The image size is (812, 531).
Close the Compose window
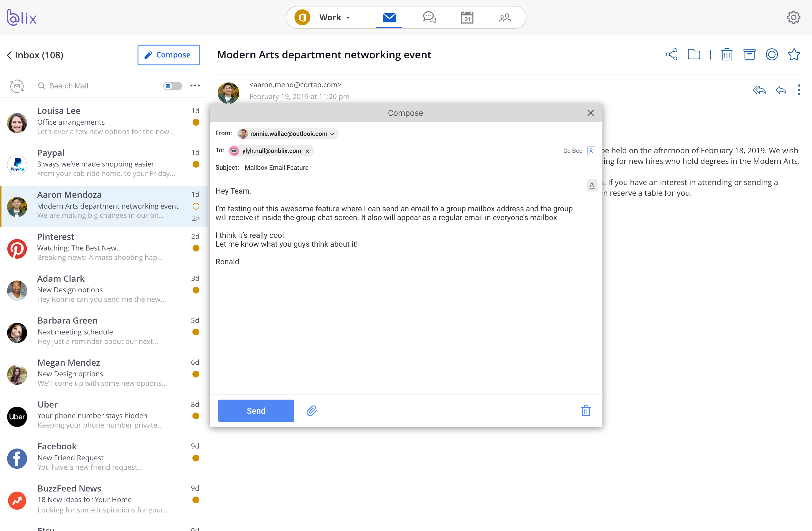(x=590, y=113)
